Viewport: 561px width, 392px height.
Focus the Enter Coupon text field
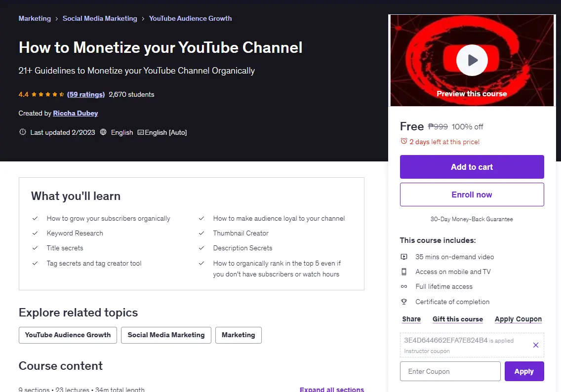(x=450, y=371)
